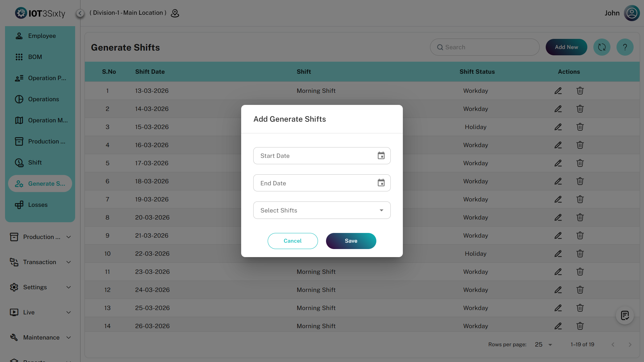Open the Losses menu item
Viewport: 644px width, 362px height.
38,205
